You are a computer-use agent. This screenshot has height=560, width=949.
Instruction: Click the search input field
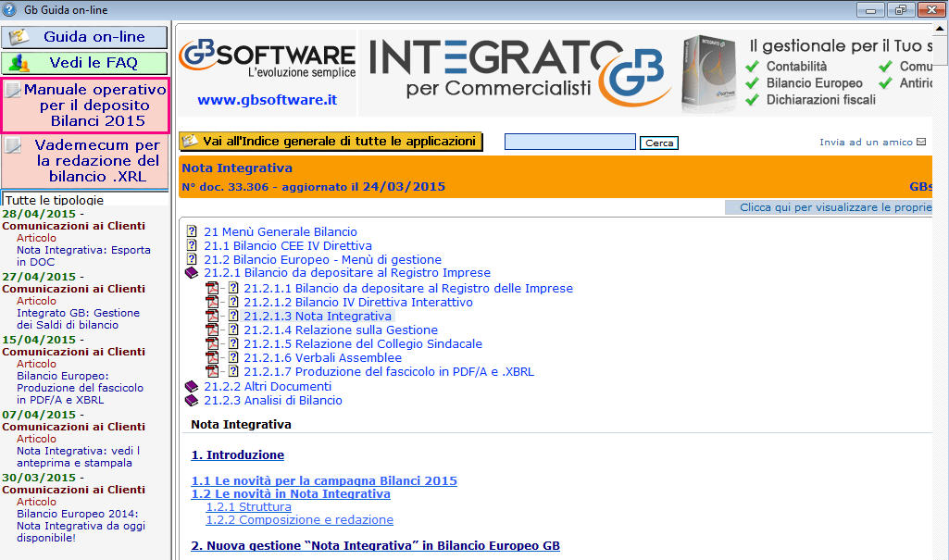pyautogui.click(x=569, y=143)
